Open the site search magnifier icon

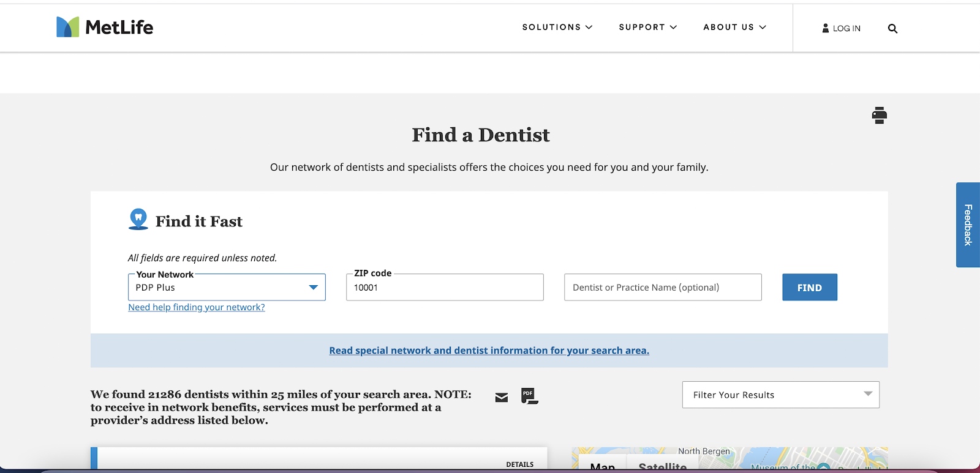point(892,28)
